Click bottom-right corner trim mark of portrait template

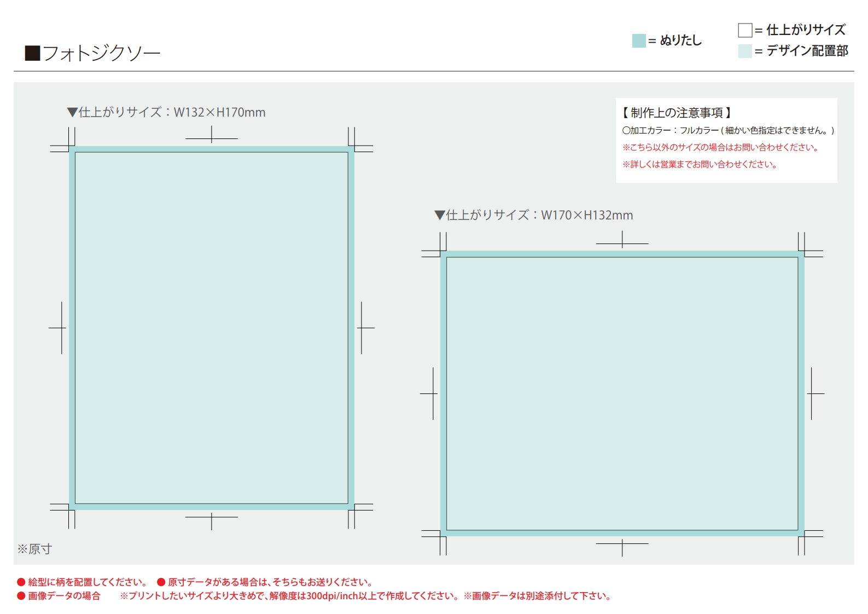[360, 516]
